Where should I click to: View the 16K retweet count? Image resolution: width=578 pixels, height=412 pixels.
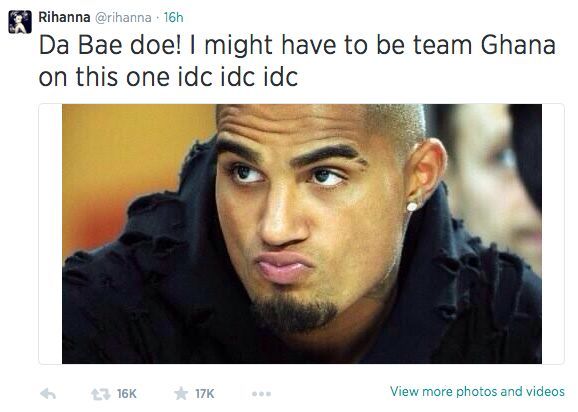127,394
